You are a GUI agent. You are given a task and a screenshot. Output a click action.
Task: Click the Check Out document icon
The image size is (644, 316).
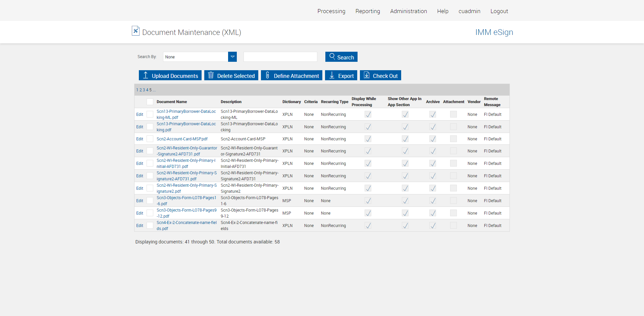(367, 75)
